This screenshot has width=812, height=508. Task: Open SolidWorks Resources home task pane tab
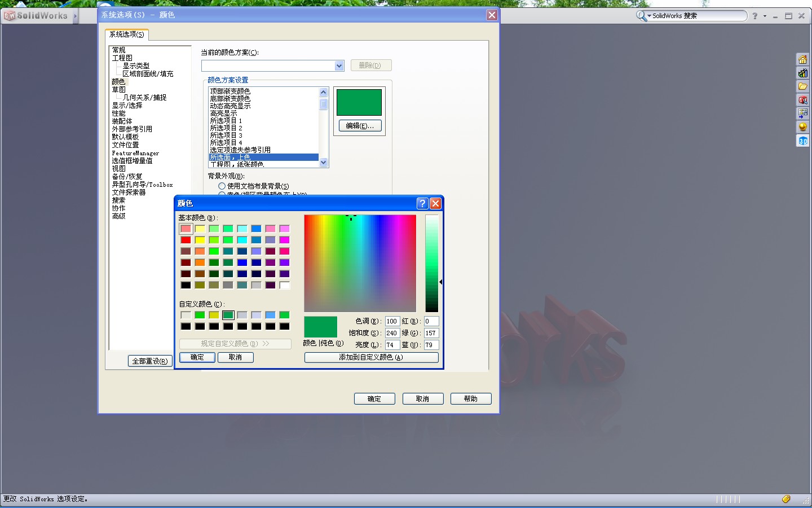802,59
